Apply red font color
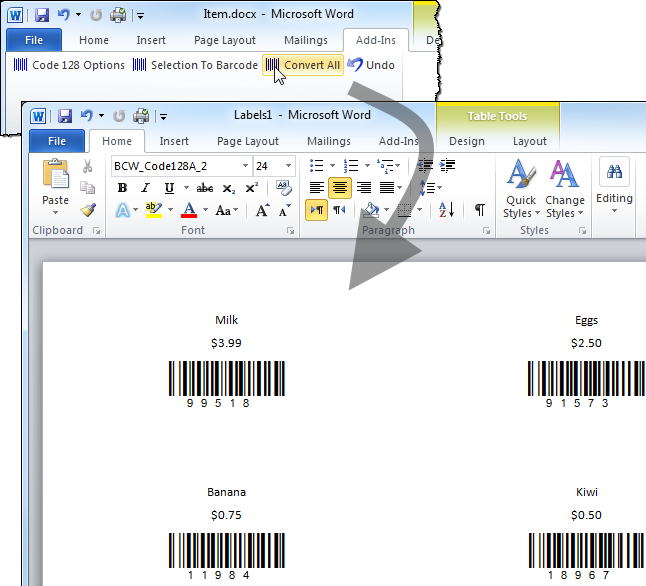646x586 pixels. click(x=189, y=210)
